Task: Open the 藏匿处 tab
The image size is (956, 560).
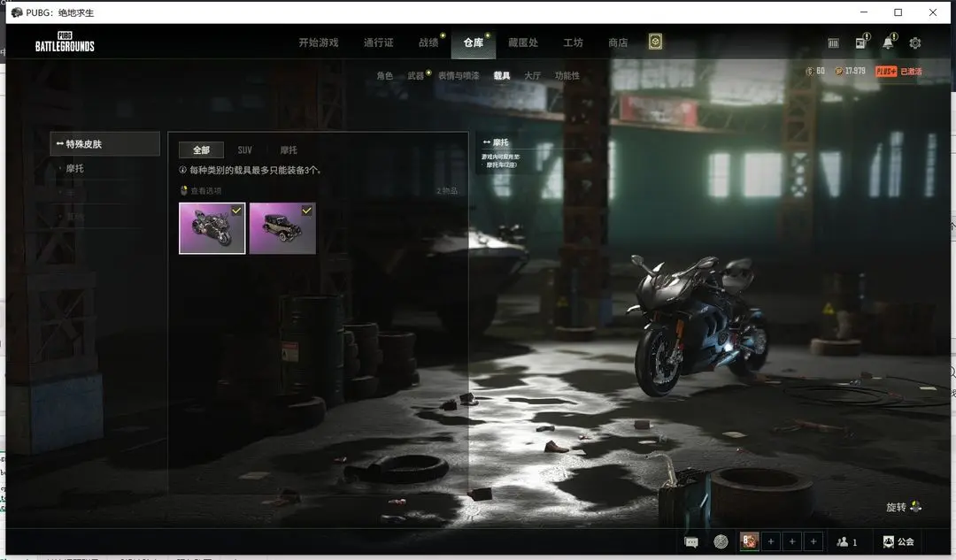Action: (x=523, y=42)
